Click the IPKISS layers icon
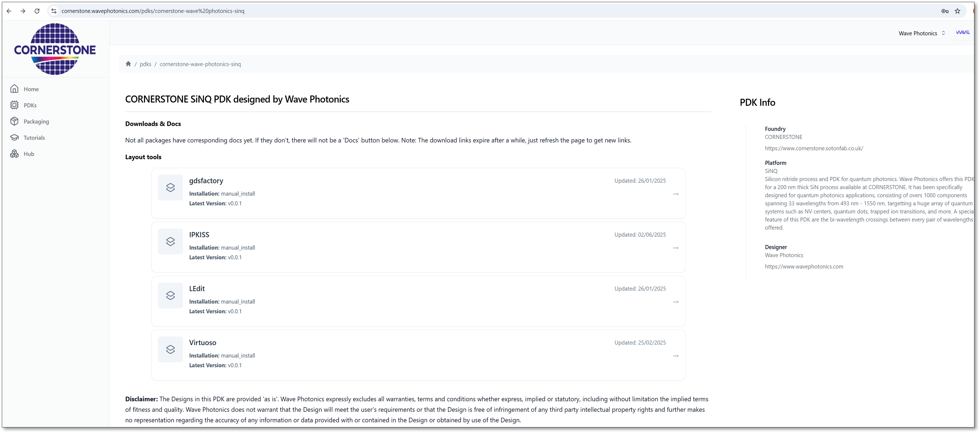The image size is (980, 433). 171,241
